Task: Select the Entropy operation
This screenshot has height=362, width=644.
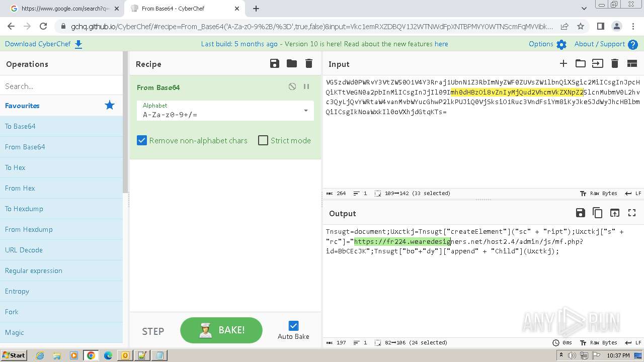Action: pyautogui.click(x=61, y=291)
